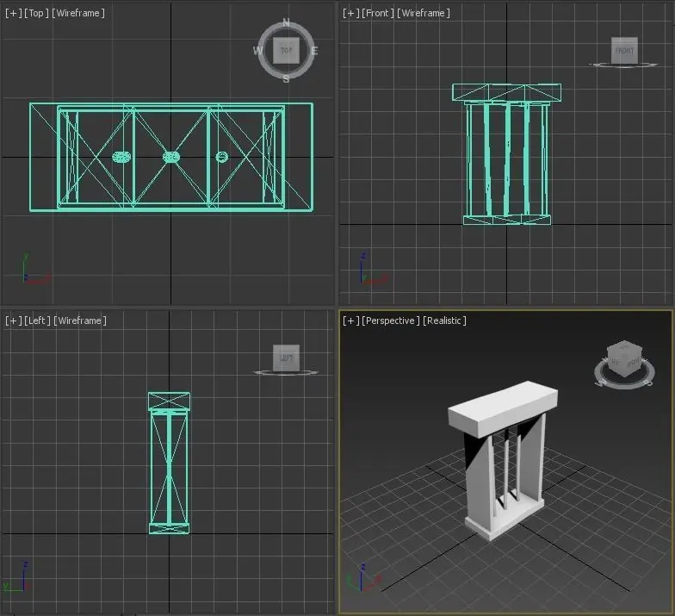The height and width of the screenshot is (616, 675).
Task: Select the podium top slab in Front view
Action: (x=506, y=93)
